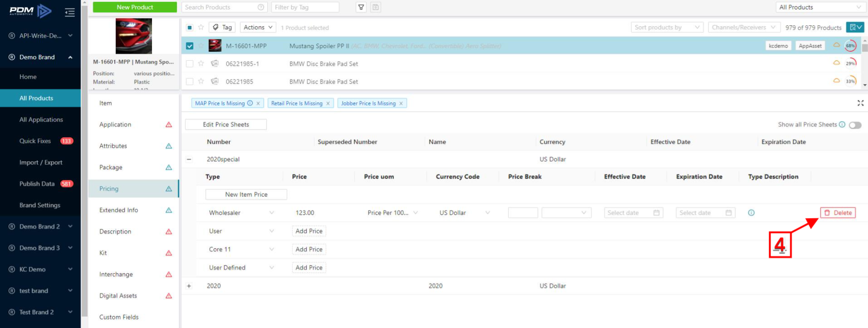Open the Sort products by dropdown

pyautogui.click(x=667, y=27)
